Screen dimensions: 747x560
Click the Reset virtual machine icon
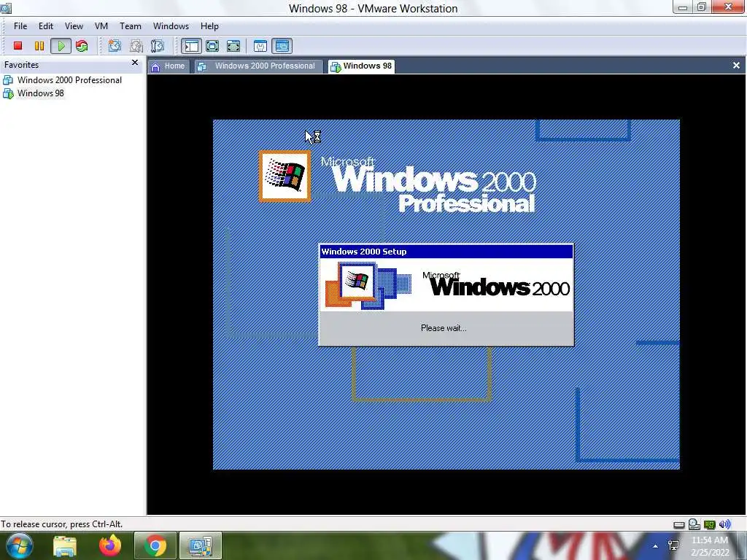pyautogui.click(x=82, y=46)
